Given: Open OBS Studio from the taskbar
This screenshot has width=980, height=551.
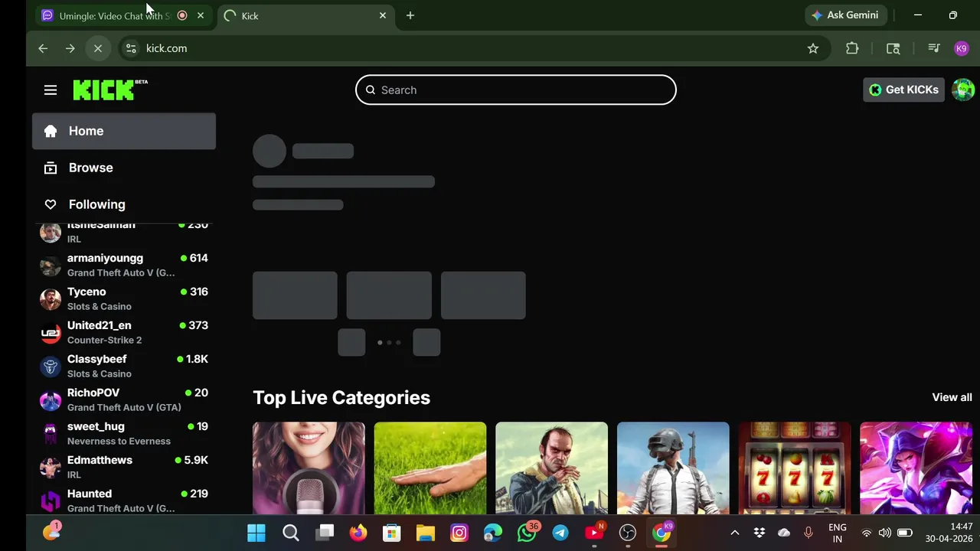Looking at the screenshot, I should [628, 533].
